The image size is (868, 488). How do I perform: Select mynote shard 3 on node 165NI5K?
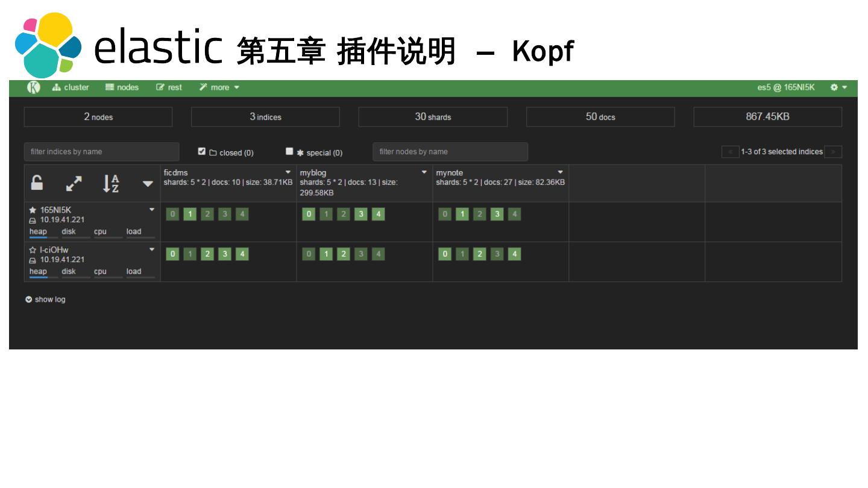coord(497,214)
